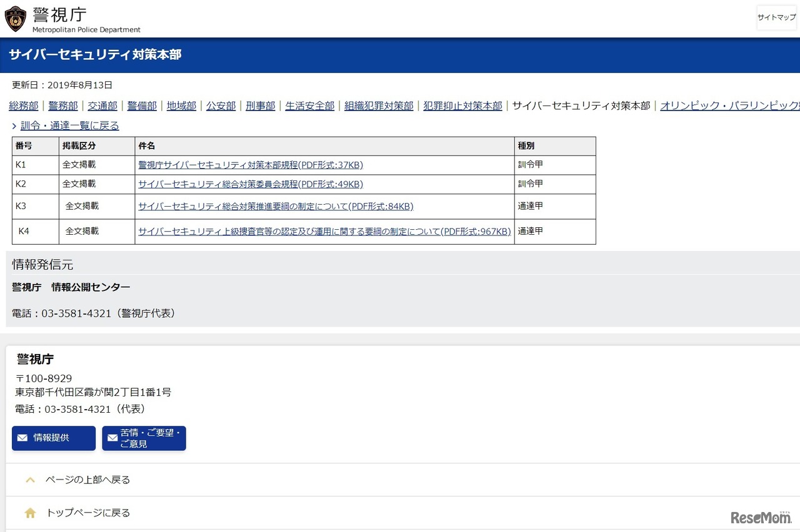Open the サイトマップ page
This screenshot has width=800, height=532.
click(776, 17)
